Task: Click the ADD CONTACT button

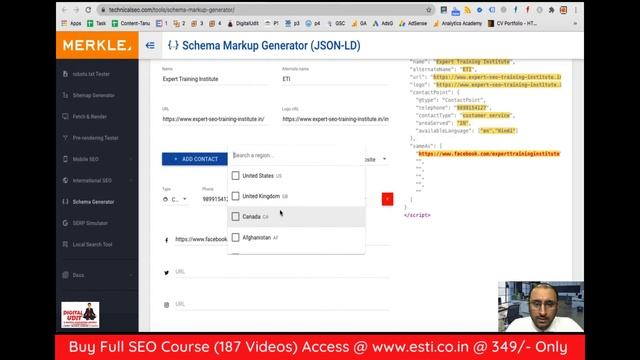Action: 195,159
